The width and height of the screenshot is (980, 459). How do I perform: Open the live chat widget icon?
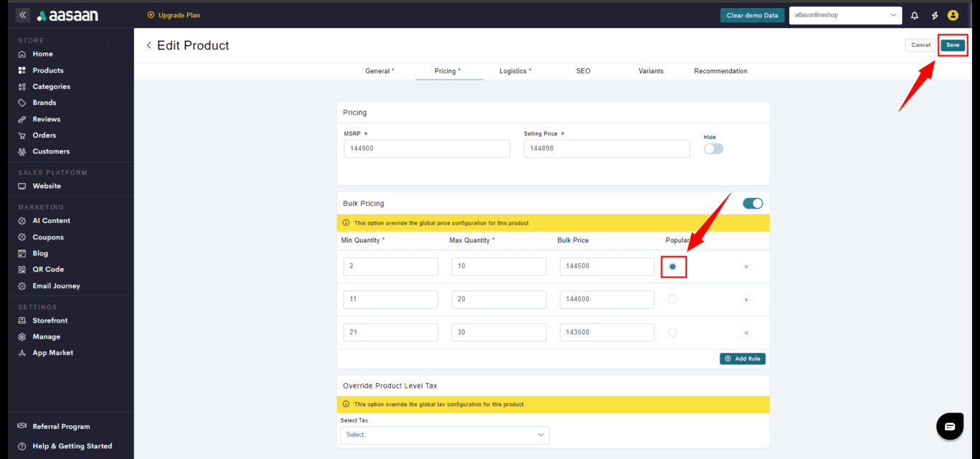[x=950, y=426]
